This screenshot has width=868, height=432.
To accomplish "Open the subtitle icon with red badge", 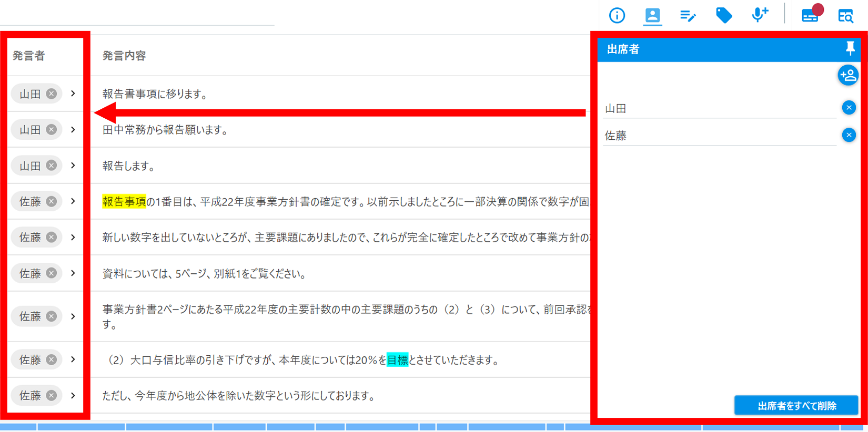I will click(810, 16).
